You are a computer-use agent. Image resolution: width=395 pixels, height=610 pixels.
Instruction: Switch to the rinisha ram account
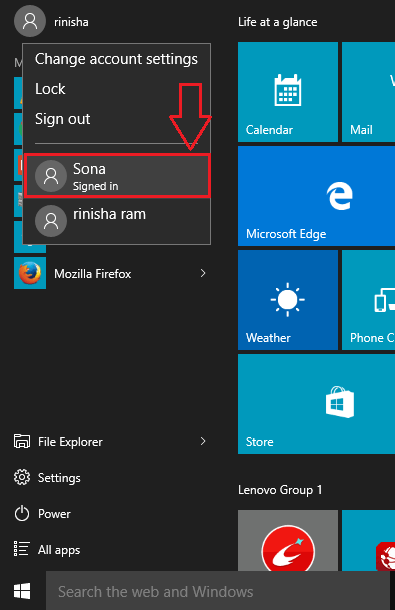117,221
